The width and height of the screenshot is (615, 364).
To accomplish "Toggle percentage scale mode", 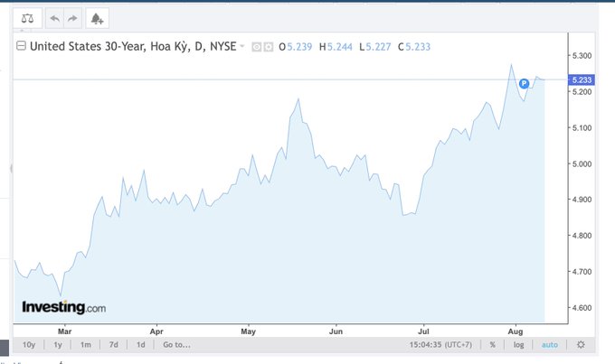I will (x=492, y=345).
